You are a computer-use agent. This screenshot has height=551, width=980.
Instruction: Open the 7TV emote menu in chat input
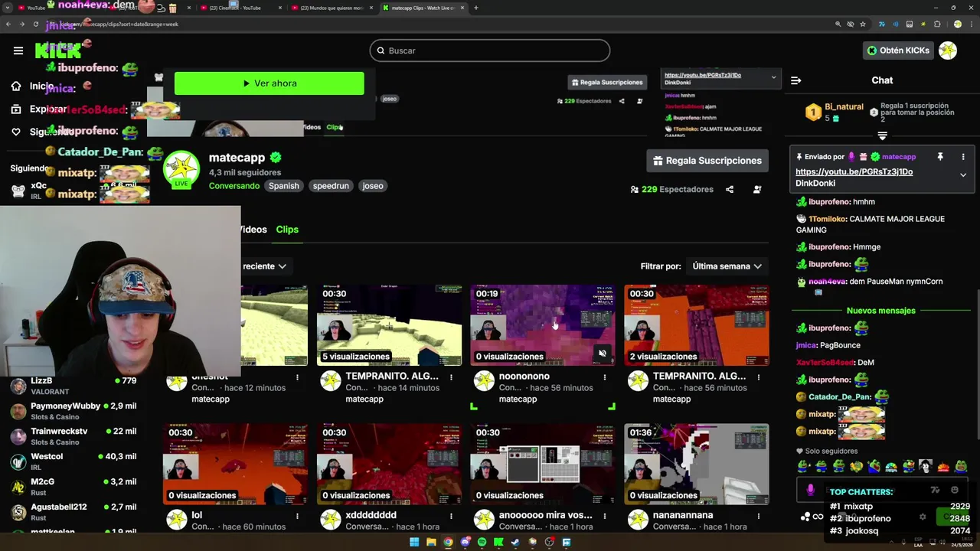(x=935, y=490)
